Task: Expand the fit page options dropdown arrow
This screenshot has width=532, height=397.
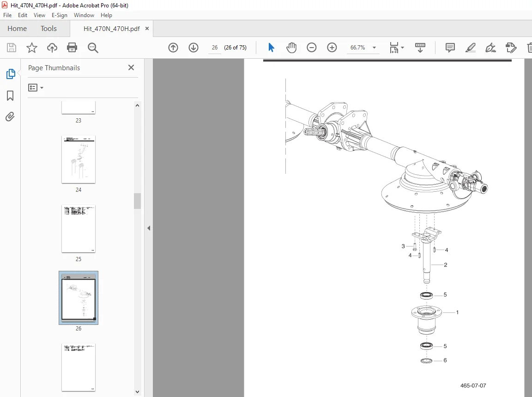Action: (x=402, y=48)
